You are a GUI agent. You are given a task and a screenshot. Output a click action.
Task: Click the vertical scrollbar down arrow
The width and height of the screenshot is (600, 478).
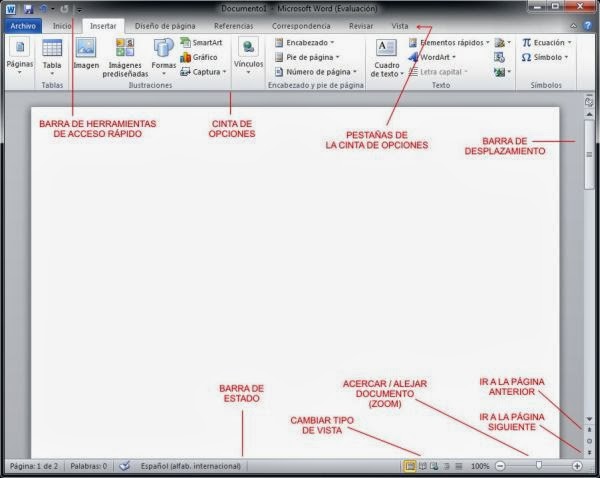589,419
